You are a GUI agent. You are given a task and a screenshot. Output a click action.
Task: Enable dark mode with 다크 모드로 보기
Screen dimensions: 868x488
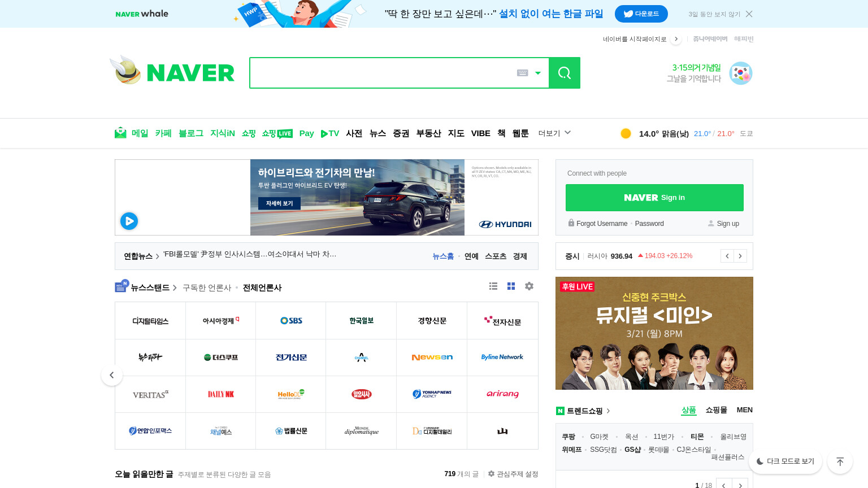tap(785, 461)
